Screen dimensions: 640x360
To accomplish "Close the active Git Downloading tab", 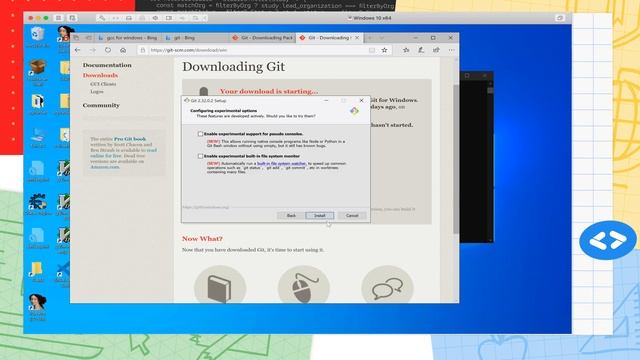I will point(357,38).
